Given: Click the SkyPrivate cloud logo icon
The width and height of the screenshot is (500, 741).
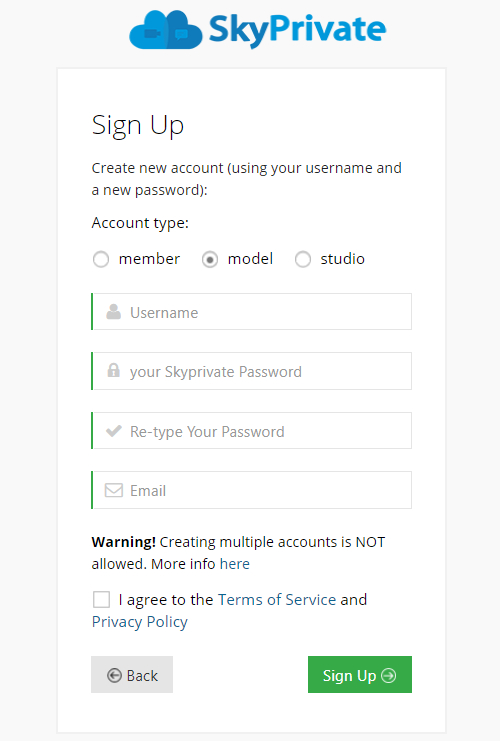Looking at the screenshot, I should (x=166, y=30).
